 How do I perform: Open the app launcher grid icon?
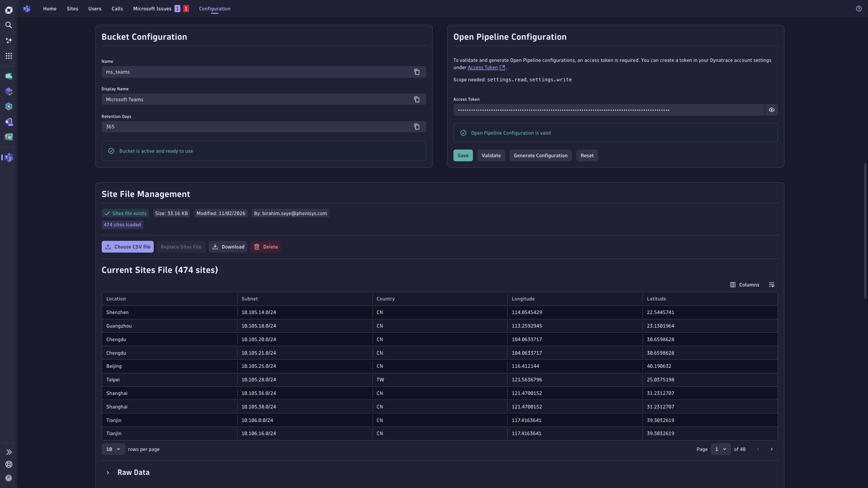pyautogui.click(x=9, y=56)
